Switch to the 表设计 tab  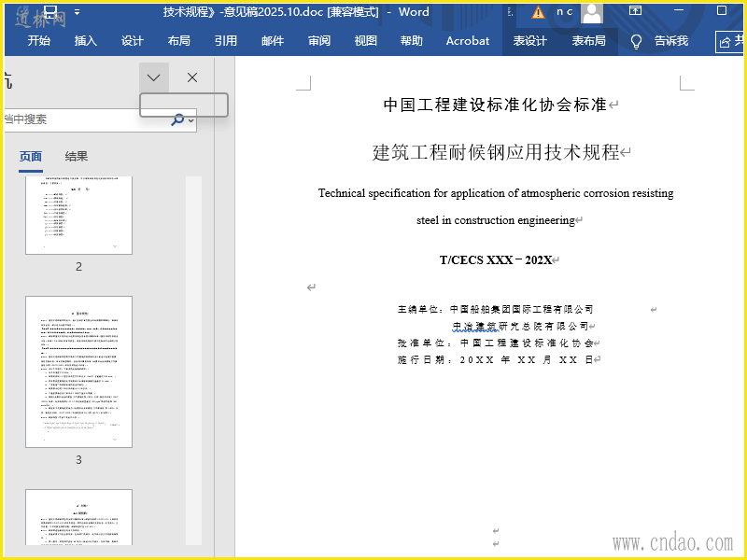point(529,41)
